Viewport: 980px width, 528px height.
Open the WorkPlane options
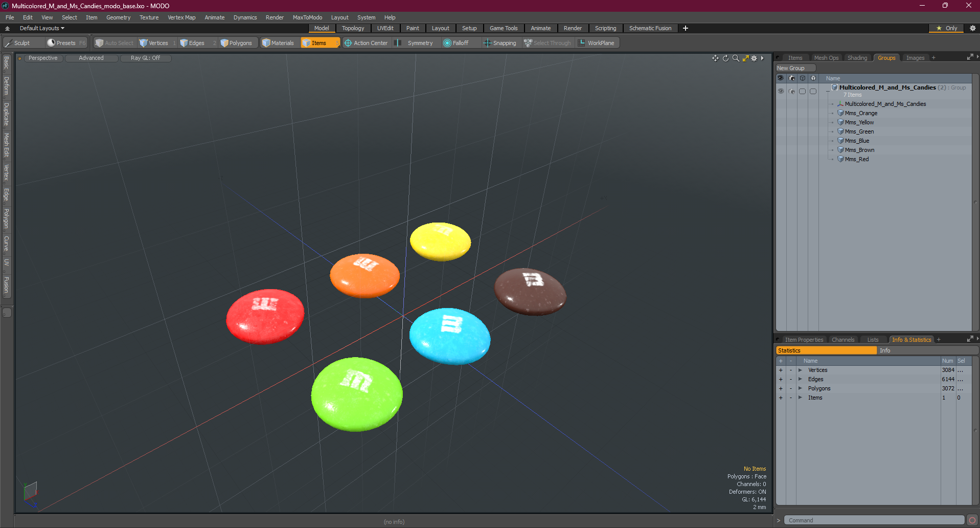[x=597, y=43]
